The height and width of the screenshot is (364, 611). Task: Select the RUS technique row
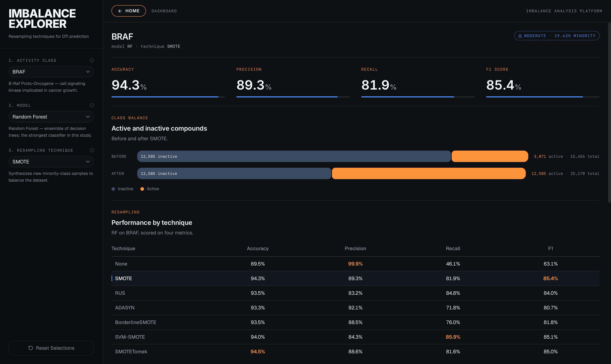tap(355, 293)
